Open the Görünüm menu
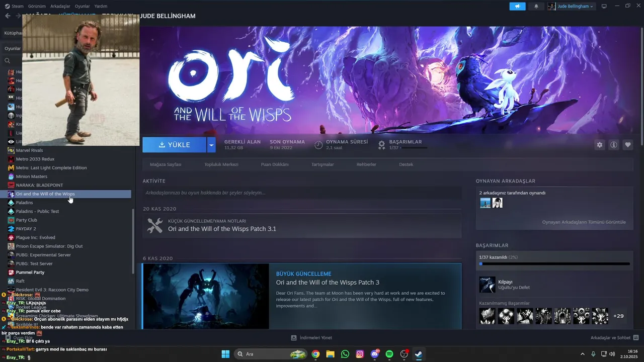644x362 pixels. coord(37,6)
